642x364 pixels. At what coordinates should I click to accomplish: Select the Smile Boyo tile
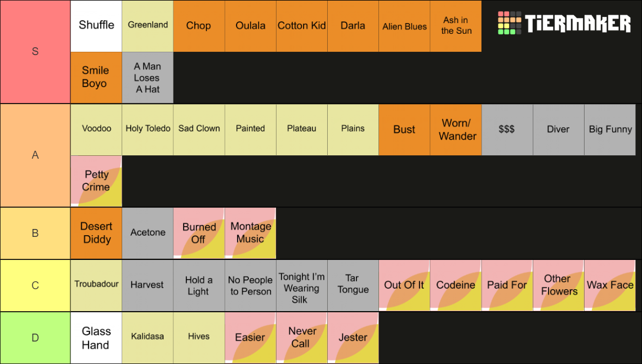click(96, 77)
